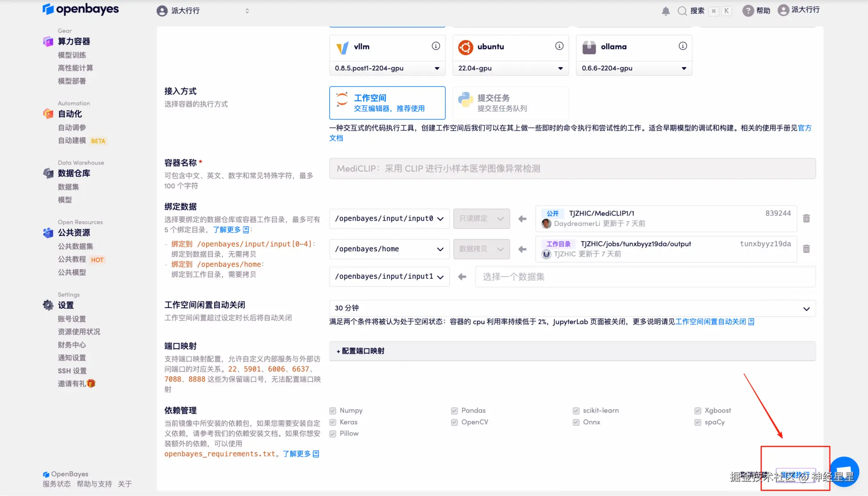Click the 配置端口映射 button
The height and width of the screenshot is (496, 868).
point(360,351)
